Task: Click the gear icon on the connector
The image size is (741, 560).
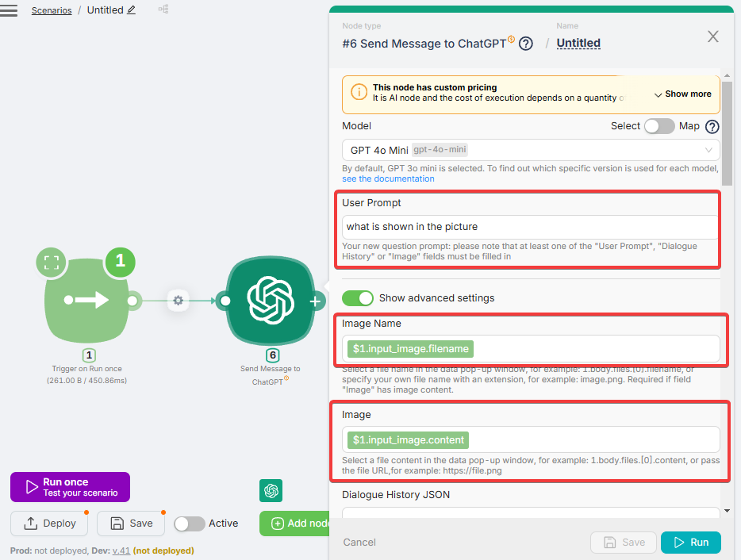Action: (179, 301)
